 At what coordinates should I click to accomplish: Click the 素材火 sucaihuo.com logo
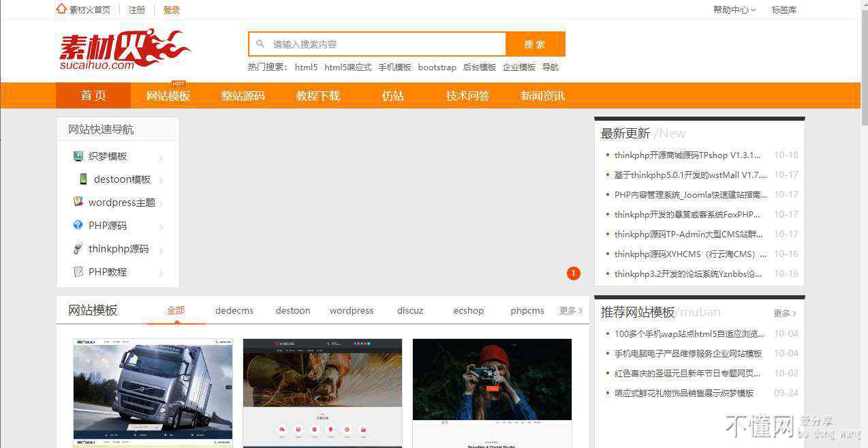click(x=124, y=48)
